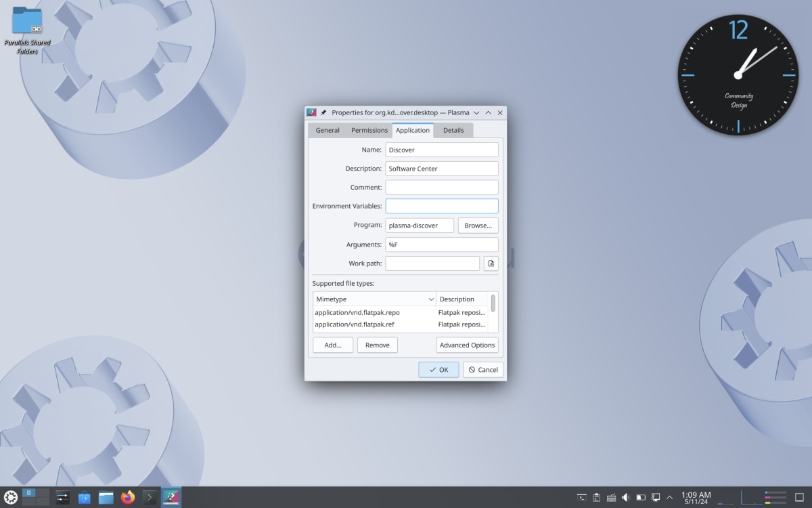Select application/vnd.flatpak.ref row
The width and height of the screenshot is (812, 508).
coord(401,324)
